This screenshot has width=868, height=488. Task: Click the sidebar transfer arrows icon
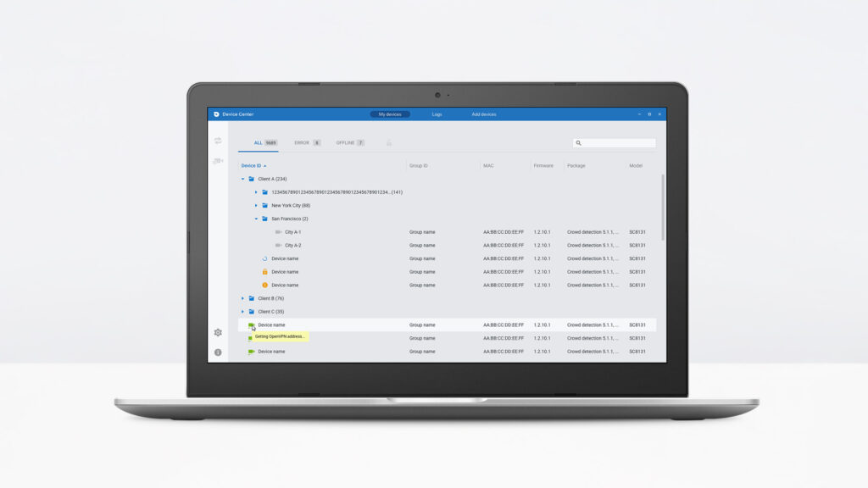(x=218, y=141)
